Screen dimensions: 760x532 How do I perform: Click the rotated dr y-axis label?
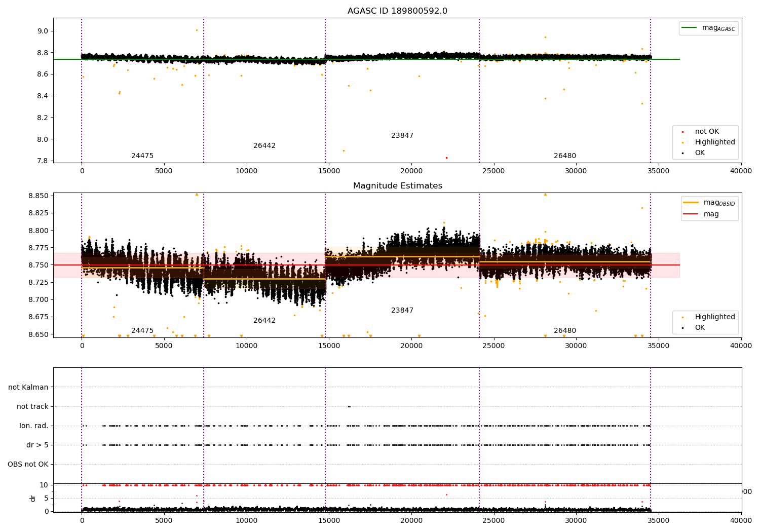[33, 499]
